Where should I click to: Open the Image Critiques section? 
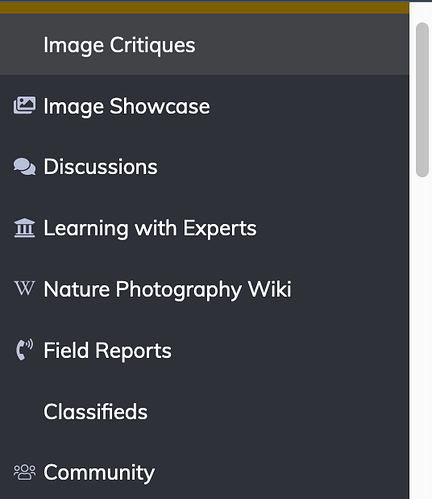click(119, 45)
